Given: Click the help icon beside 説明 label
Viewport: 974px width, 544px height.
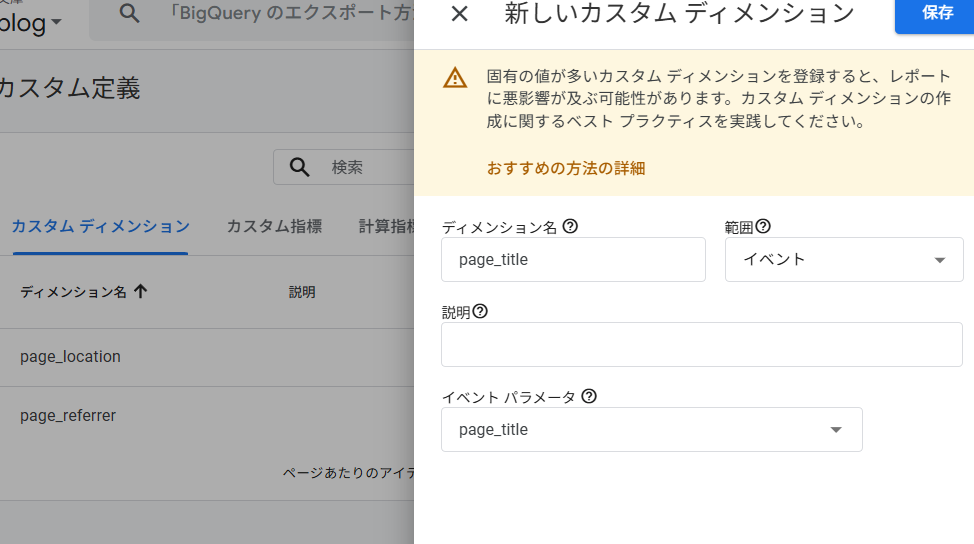Looking at the screenshot, I should 480,312.
